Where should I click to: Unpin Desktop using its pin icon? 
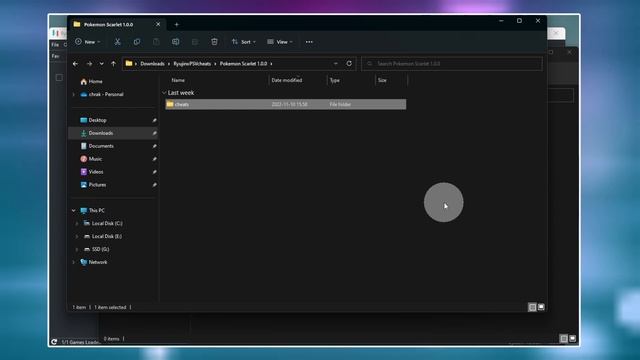154,120
